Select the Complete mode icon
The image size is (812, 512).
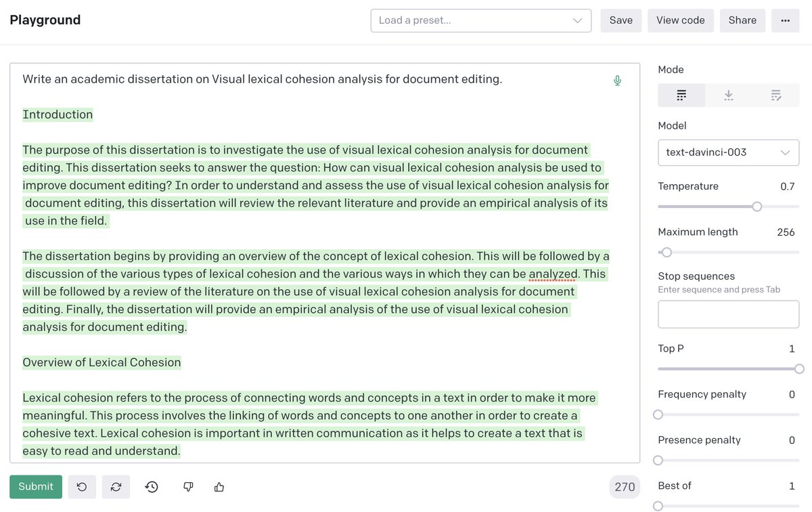pos(681,95)
